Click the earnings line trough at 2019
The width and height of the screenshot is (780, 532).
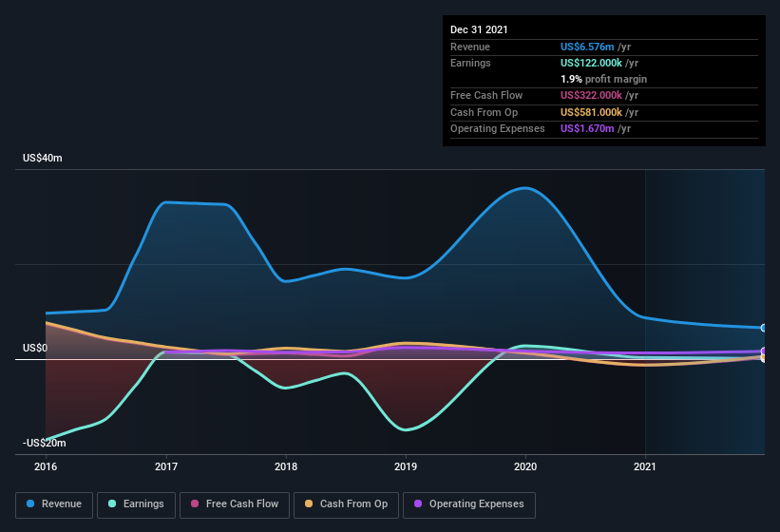[x=406, y=429]
